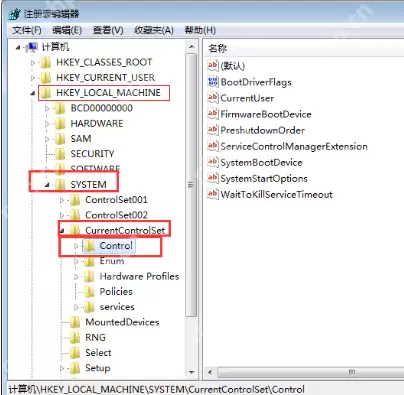Expand ControlSet001 with its arrow
The height and width of the screenshot is (395, 404).
pos(62,200)
